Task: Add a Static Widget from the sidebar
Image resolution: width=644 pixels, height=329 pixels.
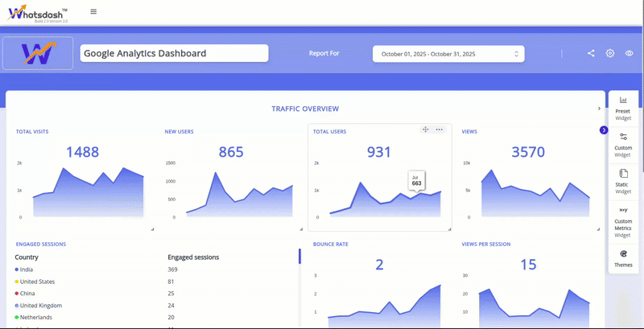Action: (x=623, y=180)
